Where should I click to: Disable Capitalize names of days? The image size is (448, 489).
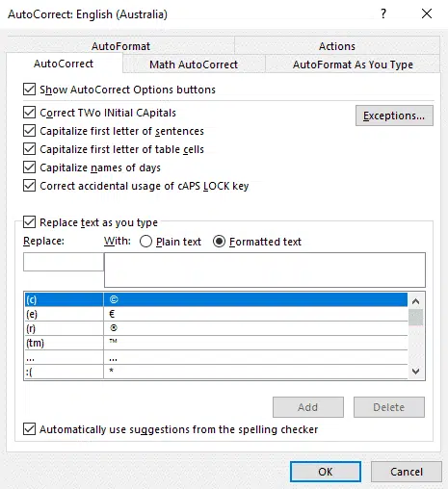[x=29, y=167]
